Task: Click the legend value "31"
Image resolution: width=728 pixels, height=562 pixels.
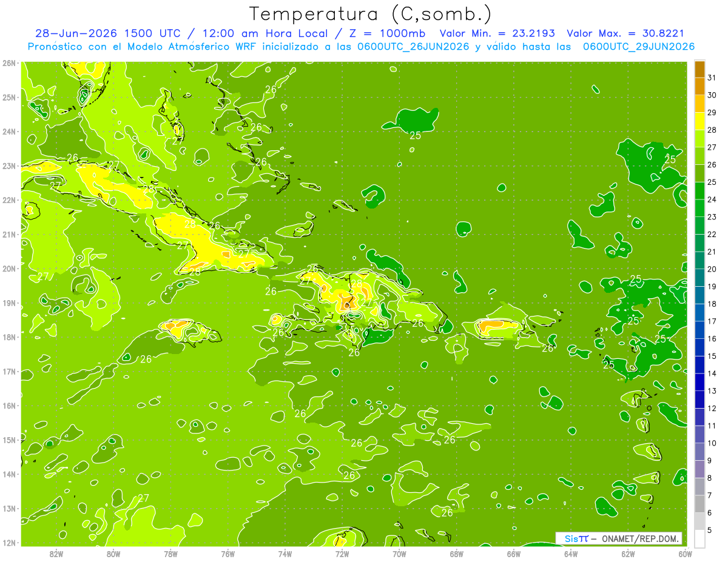Action: (712, 78)
